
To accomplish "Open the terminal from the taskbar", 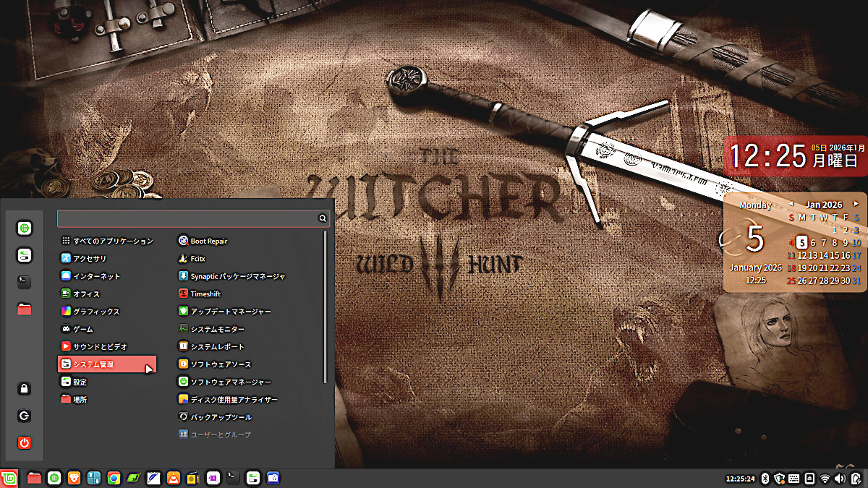I will click(x=232, y=478).
